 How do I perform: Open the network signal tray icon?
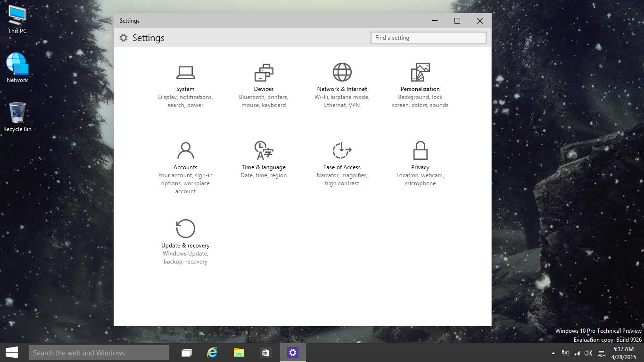[577, 353]
